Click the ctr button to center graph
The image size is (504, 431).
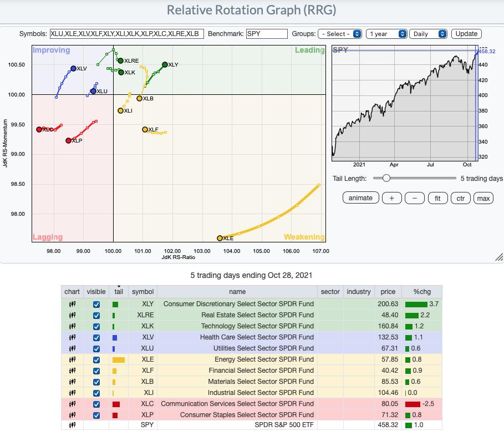click(461, 198)
